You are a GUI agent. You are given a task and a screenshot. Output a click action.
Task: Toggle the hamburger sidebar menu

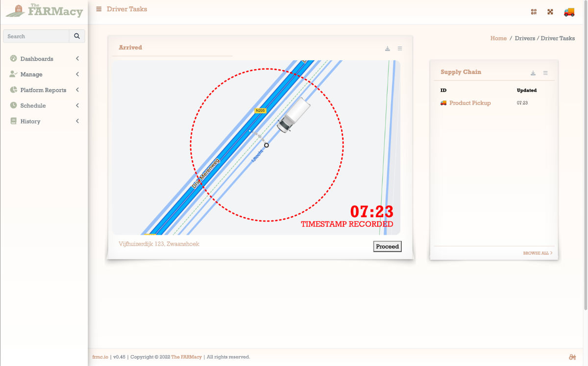point(99,9)
